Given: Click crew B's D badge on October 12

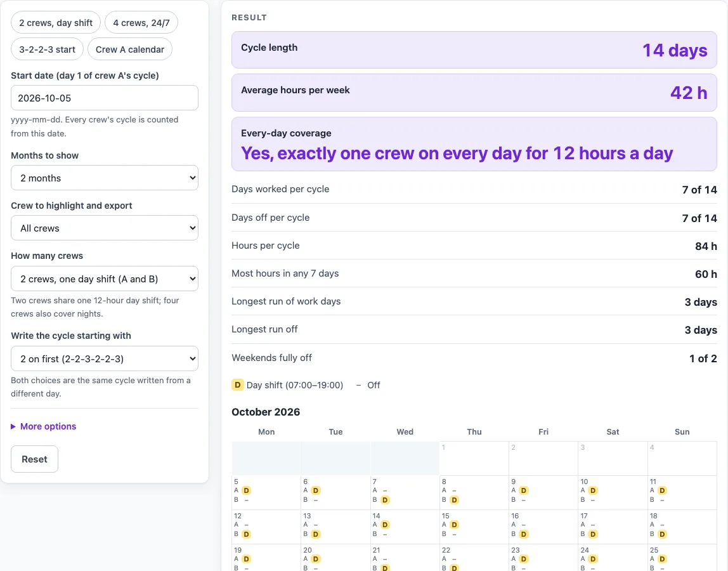Looking at the screenshot, I should [x=246, y=534].
